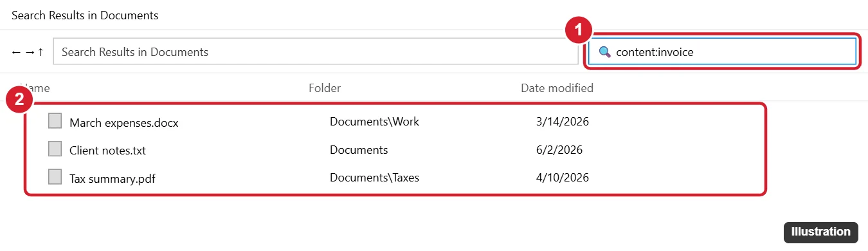
Task: Select the March expenses.docx file icon
Action: pyautogui.click(x=55, y=121)
